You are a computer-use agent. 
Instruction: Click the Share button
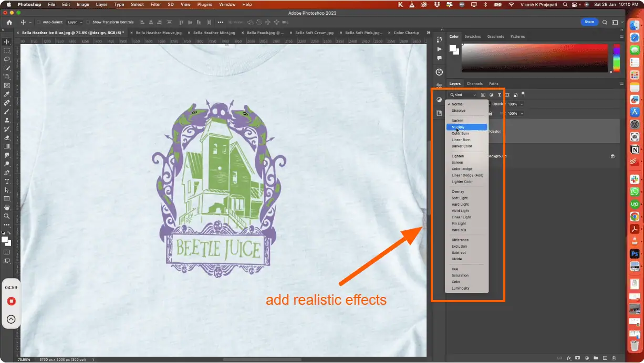[589, 22]
